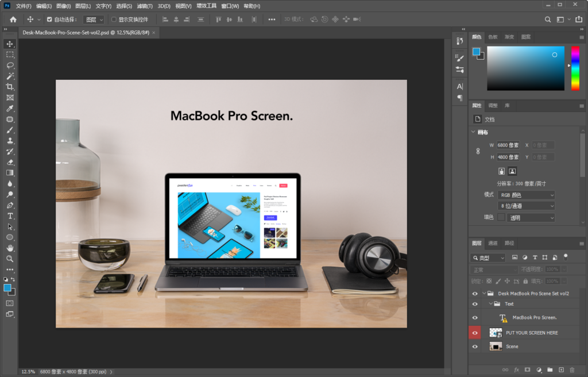Select the Magic Wand tool
Screen dimensions: 588x377
click(10, 76)
